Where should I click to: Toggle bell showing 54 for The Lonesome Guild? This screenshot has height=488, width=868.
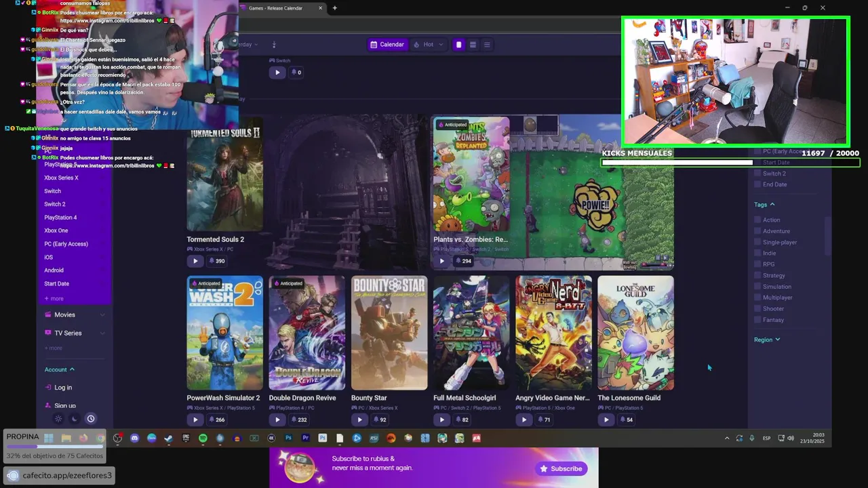click(x=626, y=420)
